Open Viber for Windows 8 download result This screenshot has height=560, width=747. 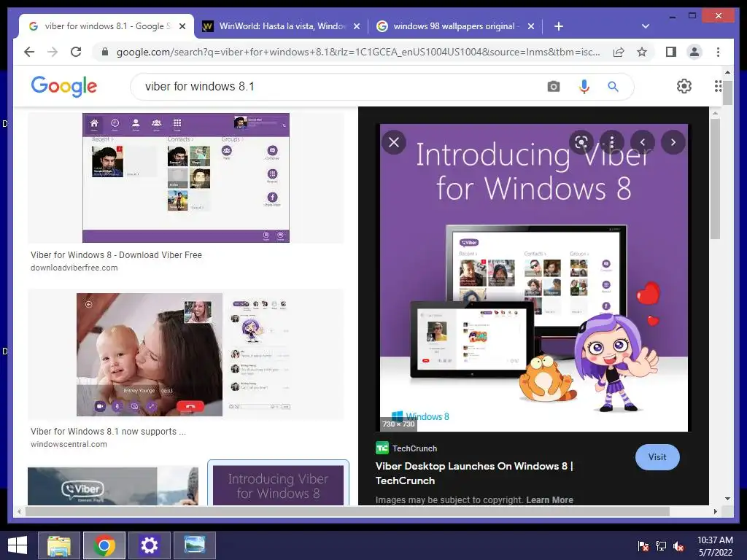116,254
